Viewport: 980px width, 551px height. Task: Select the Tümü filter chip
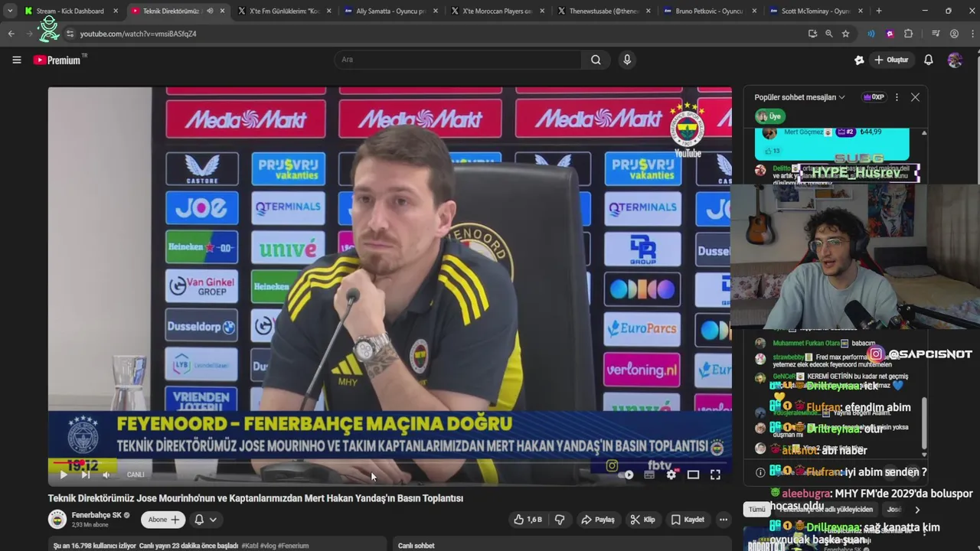point(756,510)
